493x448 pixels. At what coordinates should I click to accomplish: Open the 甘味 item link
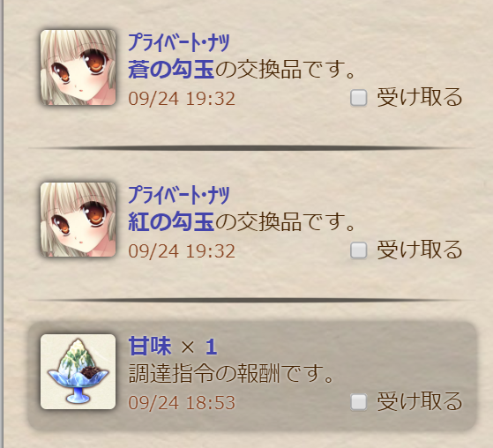tap(150, 346)
